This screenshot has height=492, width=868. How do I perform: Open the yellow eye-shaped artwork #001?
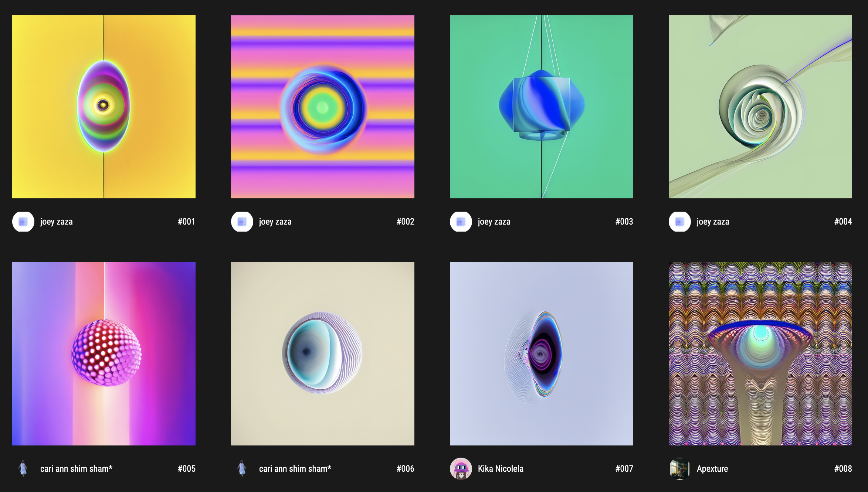[x=104, y=107]
